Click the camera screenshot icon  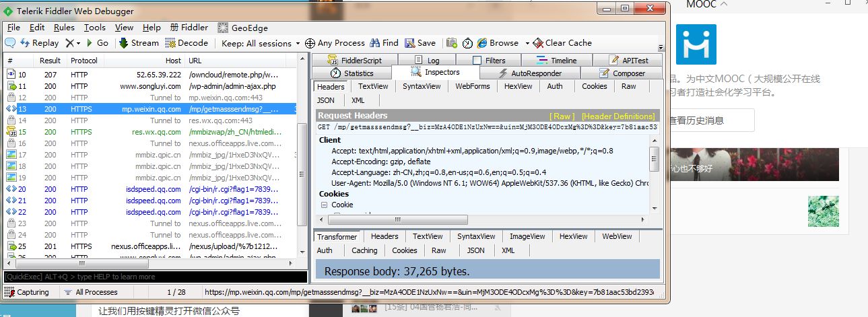[452, 43]
